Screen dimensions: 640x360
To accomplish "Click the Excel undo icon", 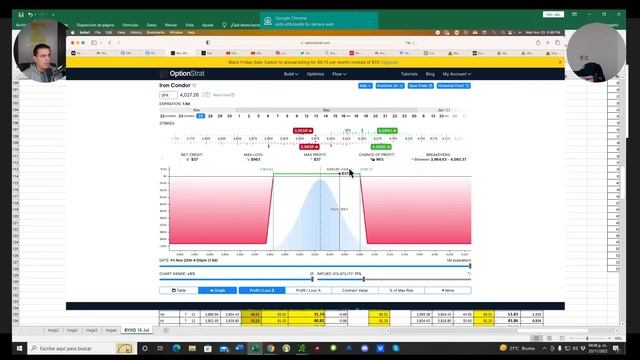I will coord(30,14).
